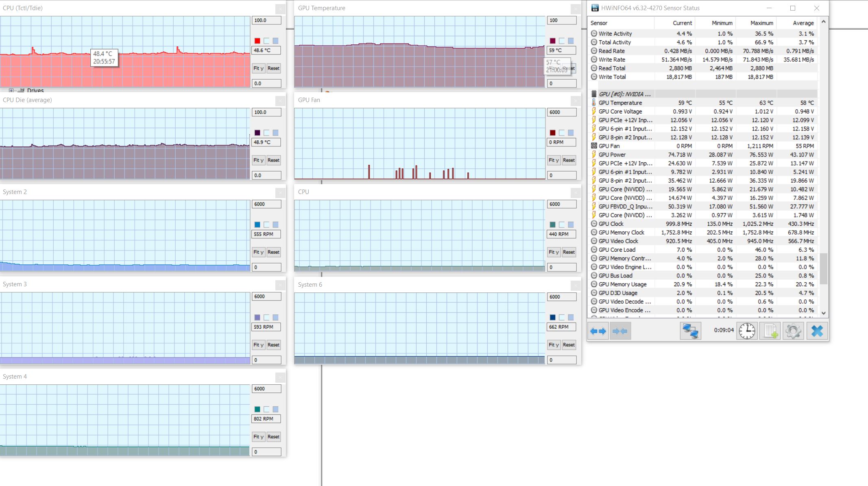Edit the 100.0 max value of CPU Die graph
Image resolution: width=868 pixels, height=486 pixels.
pos(266,112)
